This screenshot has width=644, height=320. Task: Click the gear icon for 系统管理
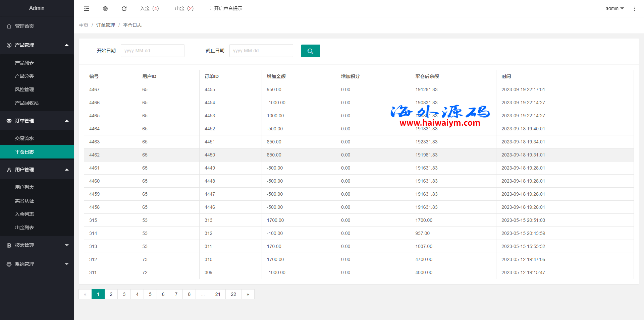coord(9,264)
